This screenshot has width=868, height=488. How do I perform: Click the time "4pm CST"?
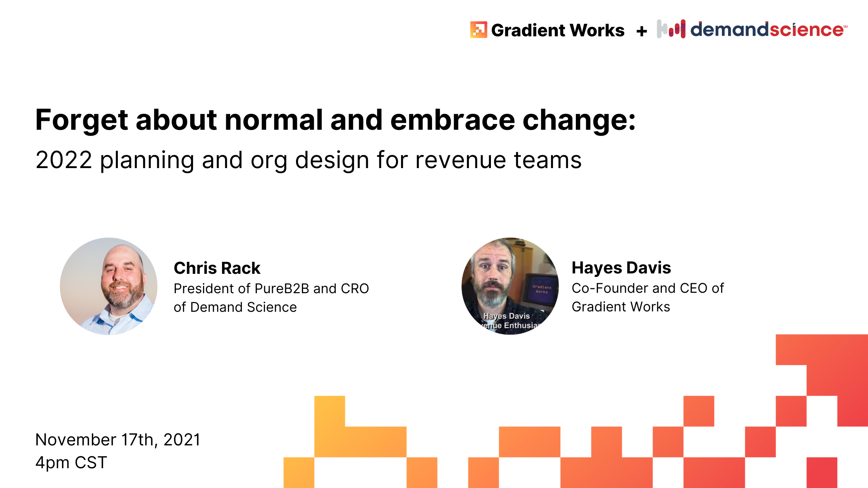71,463
